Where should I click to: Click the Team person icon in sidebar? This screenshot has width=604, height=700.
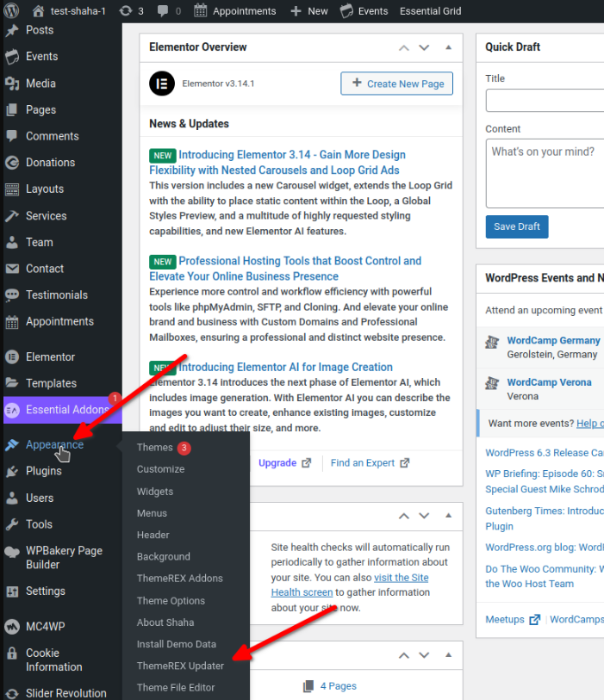(x=12, y=242)
